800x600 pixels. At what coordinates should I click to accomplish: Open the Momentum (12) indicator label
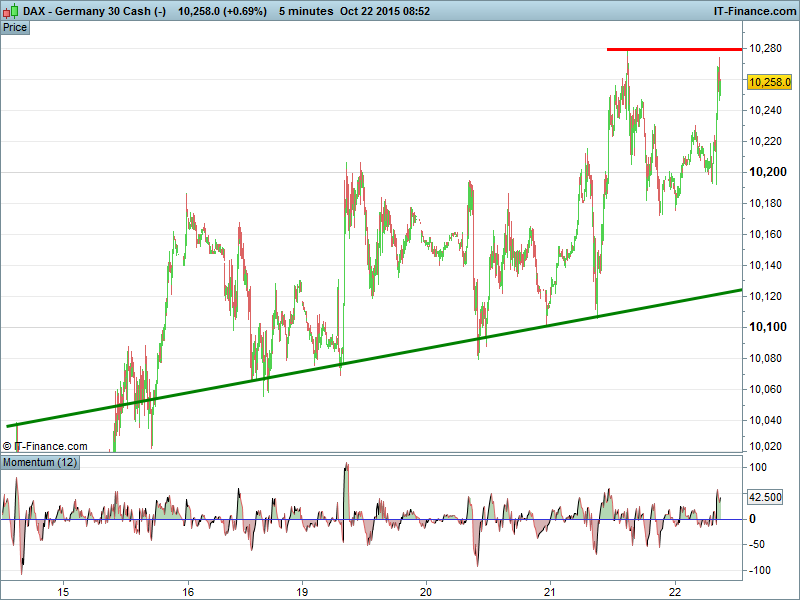[40, 463]
